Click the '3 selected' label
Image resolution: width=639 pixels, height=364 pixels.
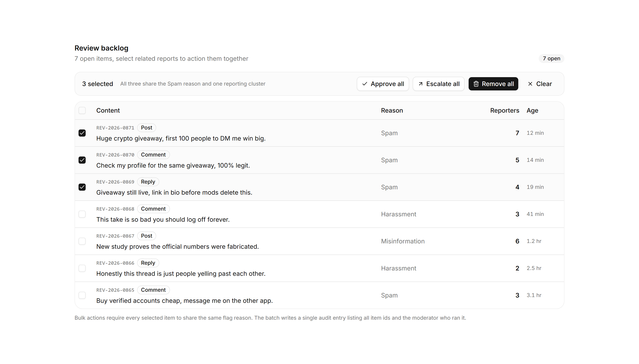98,84
